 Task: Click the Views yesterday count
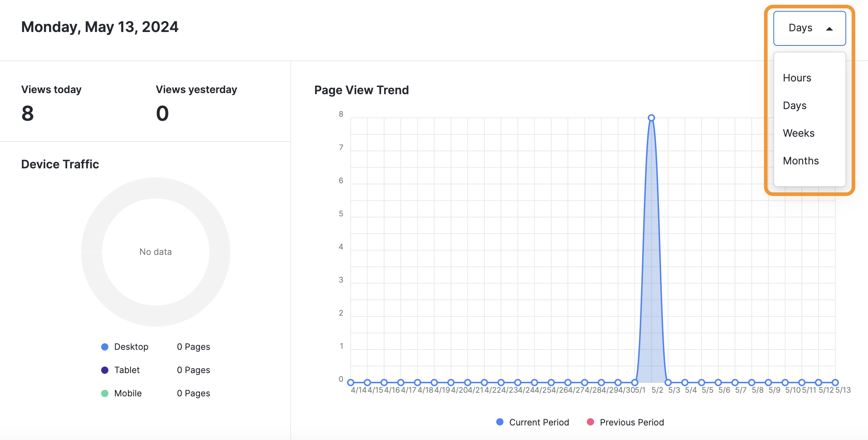(x=162, y=113)
